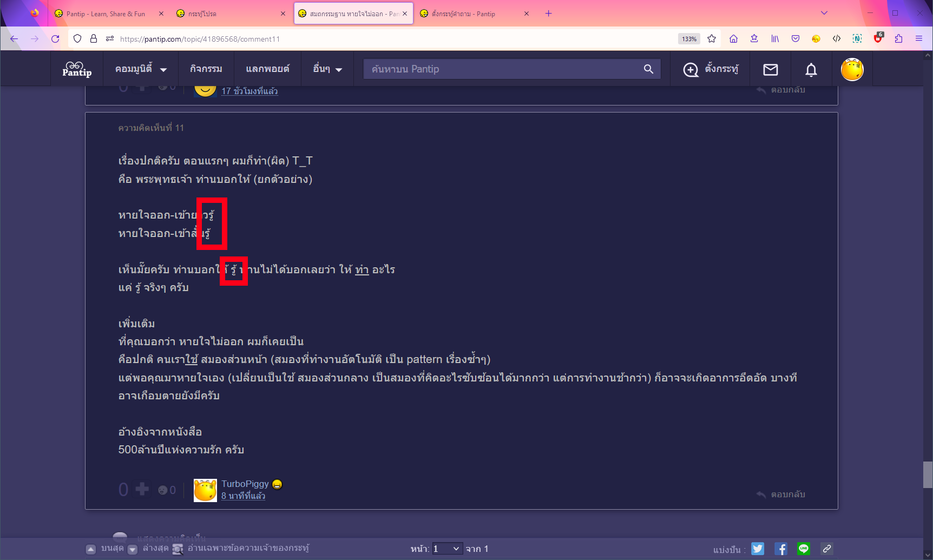Image resolution: width=933 pixels, height=560 pixels.
Task: Click the text 500ล้านปีแห่งความรัก ครับ
Action: coord(181,450)
